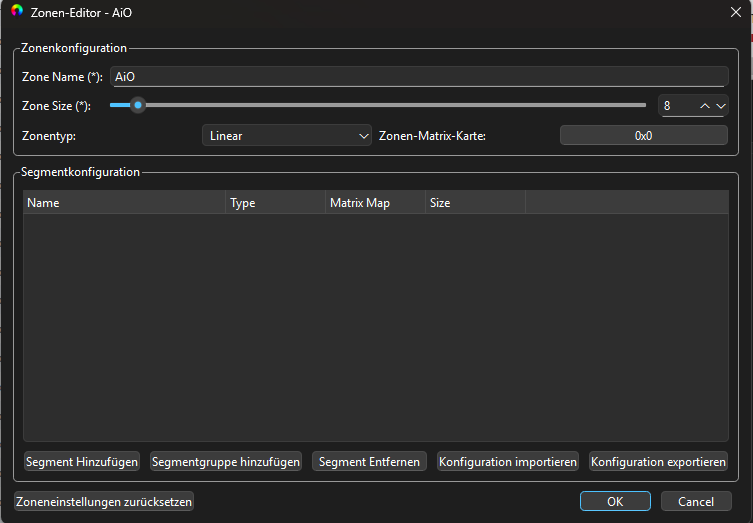Click Segment Hinzufügen button
The image size is (753, 523).
click(x=82, y=462)
